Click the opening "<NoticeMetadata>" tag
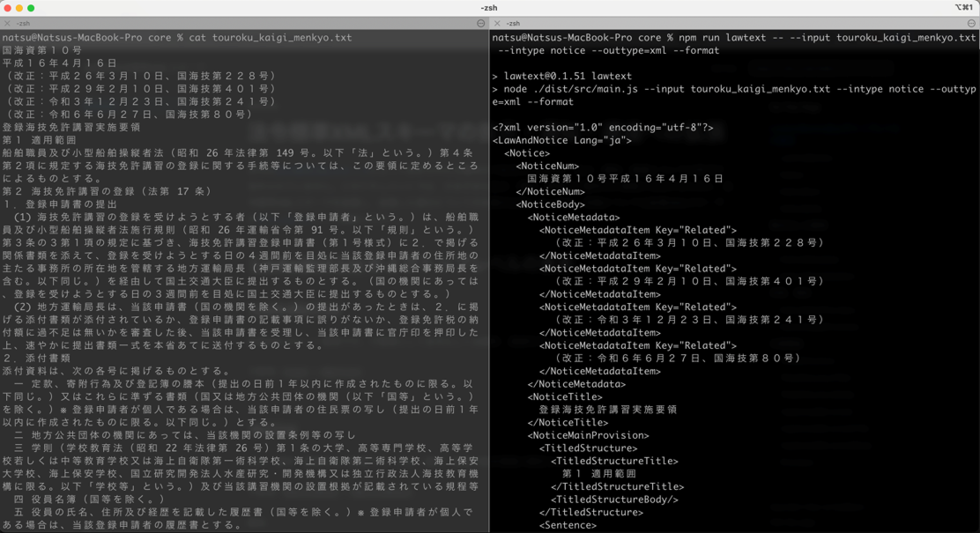 (x=574, y=217)
